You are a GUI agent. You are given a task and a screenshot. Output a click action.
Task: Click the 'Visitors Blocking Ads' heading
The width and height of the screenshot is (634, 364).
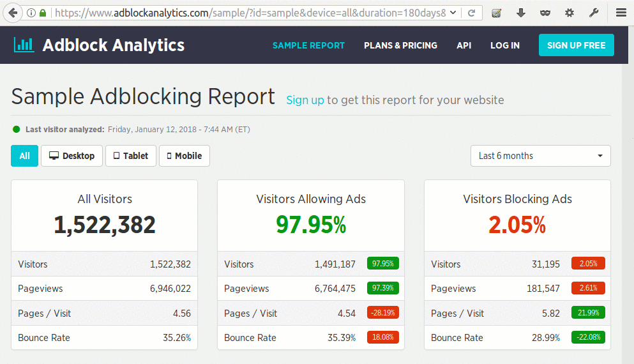[518, 199]
